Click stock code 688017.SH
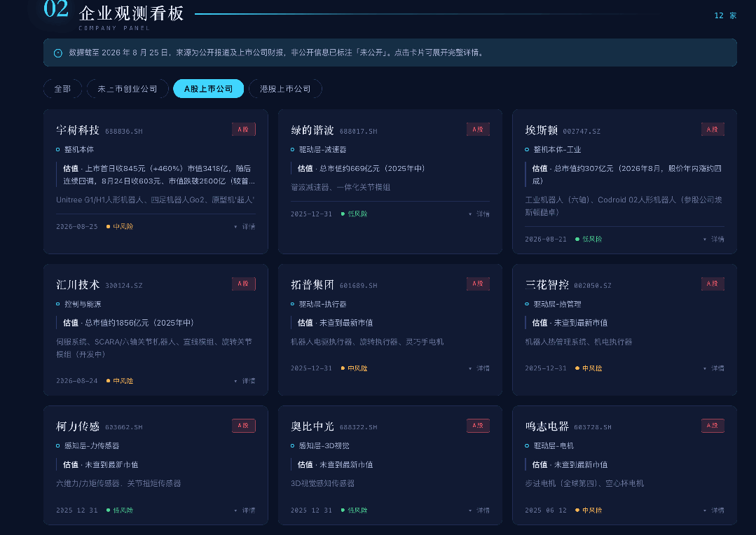The image size is (756, 535). click(358, 131)
